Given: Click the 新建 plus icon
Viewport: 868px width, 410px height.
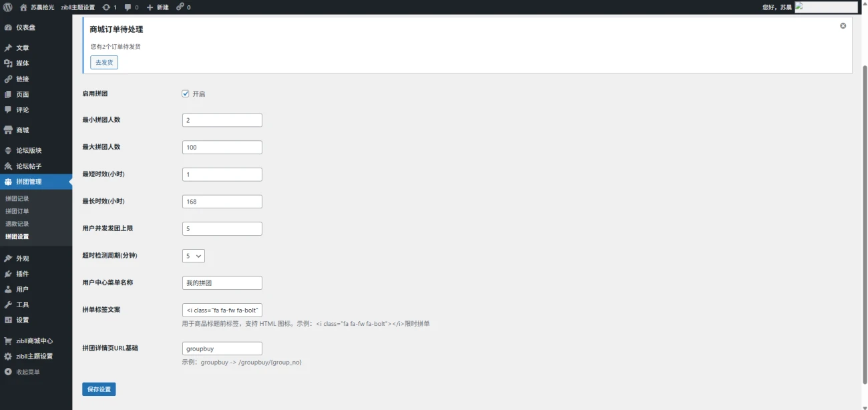Looking at the screenshot, I should (150, 7).
